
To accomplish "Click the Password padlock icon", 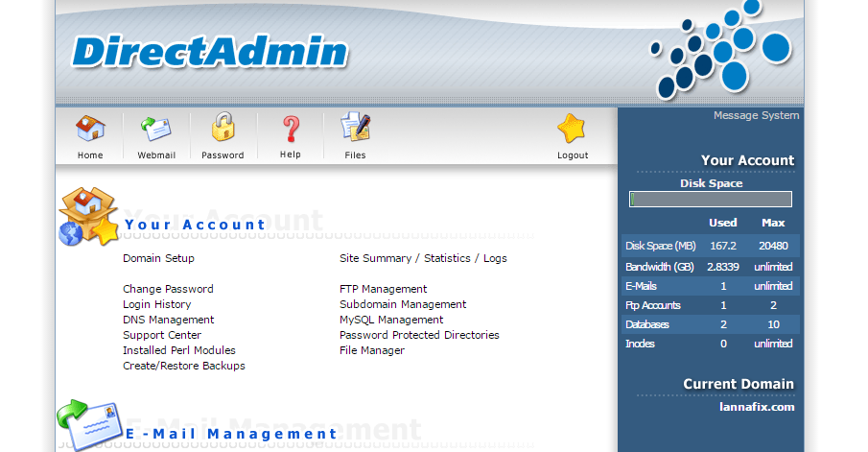I will [223, 127].
